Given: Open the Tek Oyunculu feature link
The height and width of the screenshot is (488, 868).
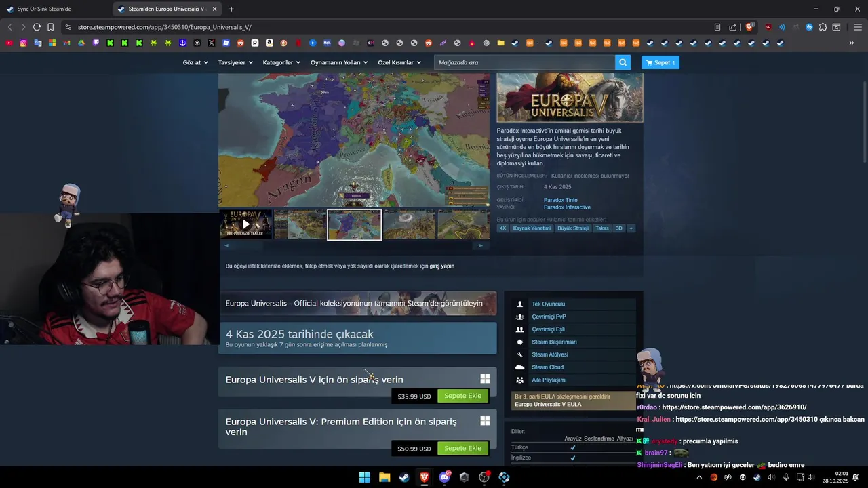Looking at the screenshot, I should pyautogui.click(x=548, y=304).
